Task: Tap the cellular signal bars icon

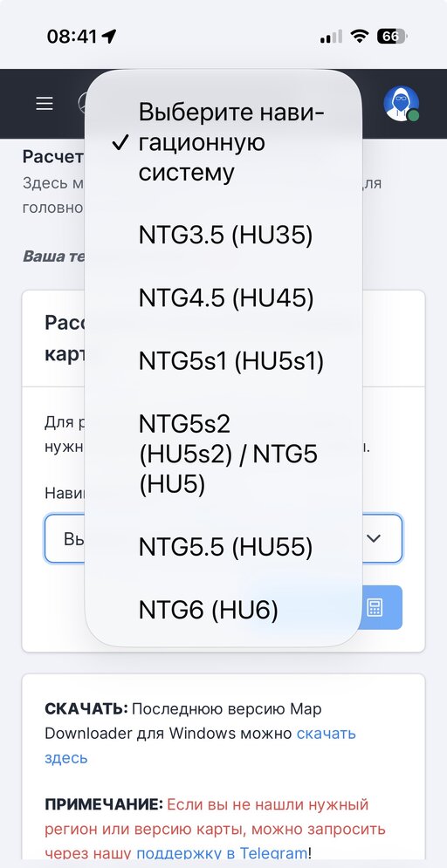Action: (x=331, y=38)
